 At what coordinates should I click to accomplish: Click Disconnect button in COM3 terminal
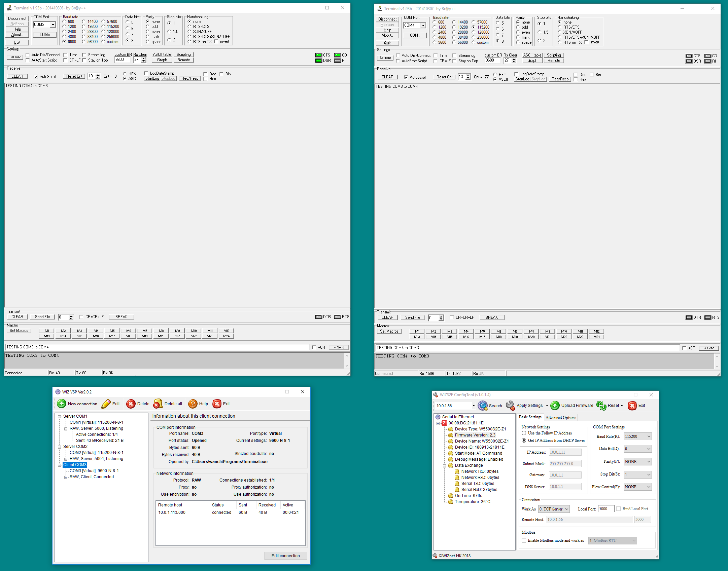(17, 18)
